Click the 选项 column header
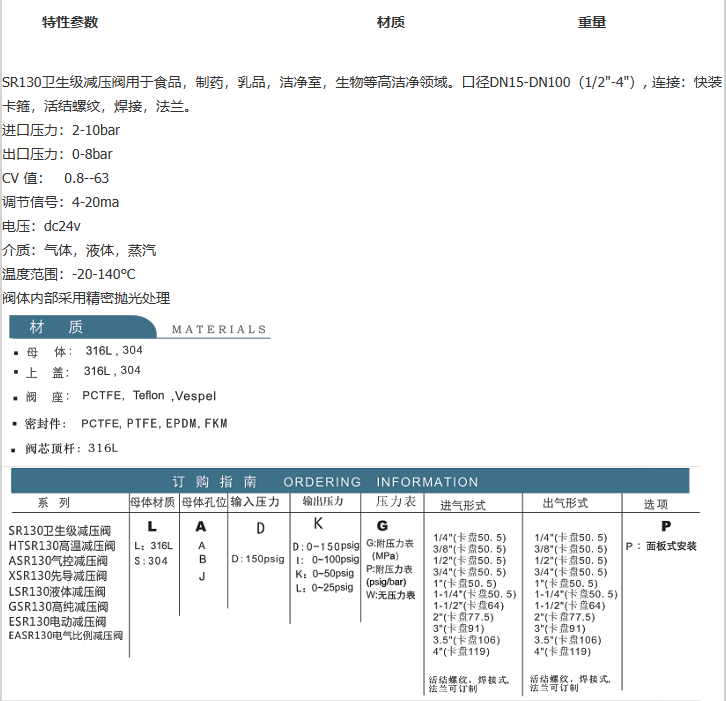The height and width of the screenshot is (701, 726). pos(656,505)
